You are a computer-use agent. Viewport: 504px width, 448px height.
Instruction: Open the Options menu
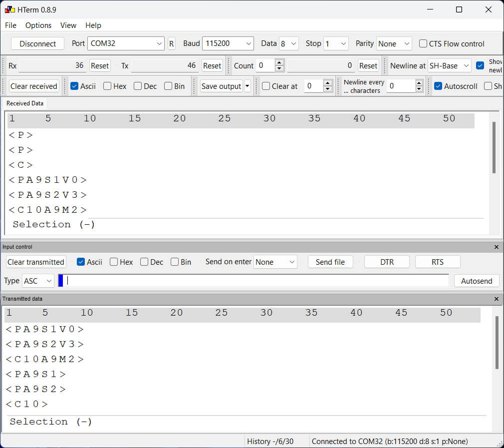click(x=38, y=25)
